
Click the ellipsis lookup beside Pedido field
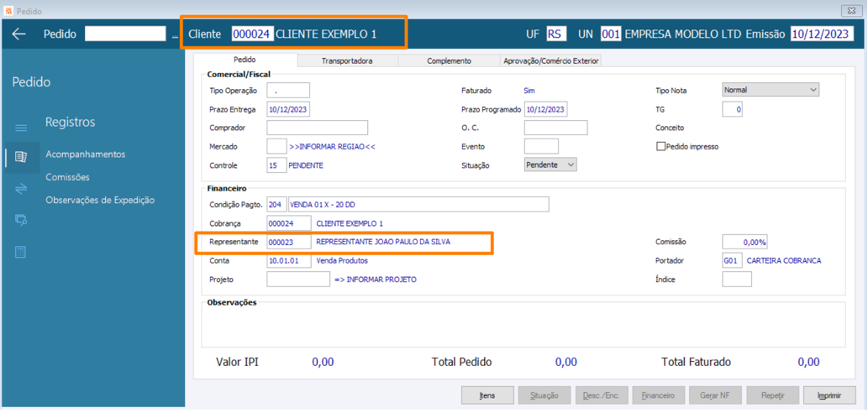[x=176, y=35]
